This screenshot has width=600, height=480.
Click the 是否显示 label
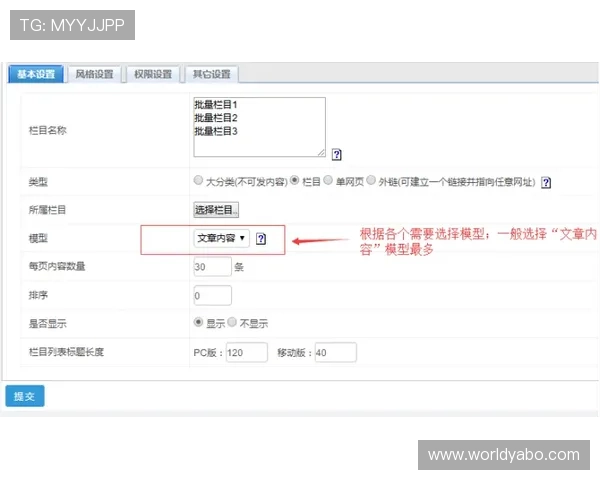point(47,323)
